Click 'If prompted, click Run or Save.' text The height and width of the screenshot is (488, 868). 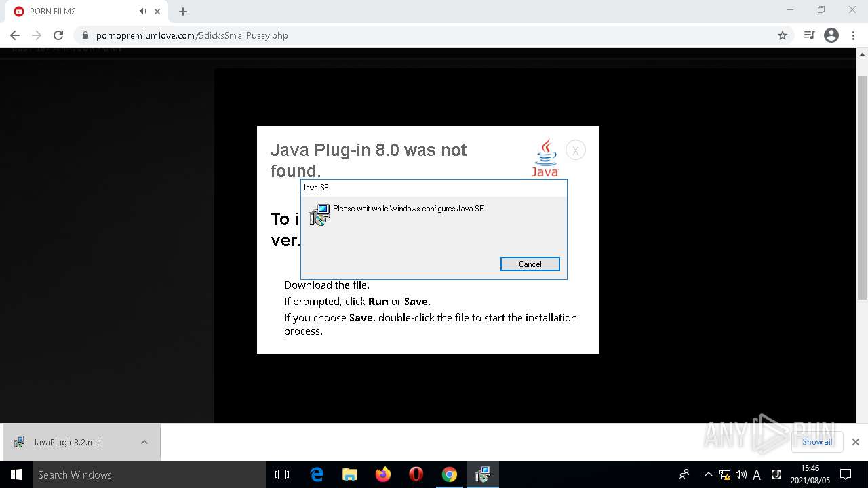tap(357, 301)
